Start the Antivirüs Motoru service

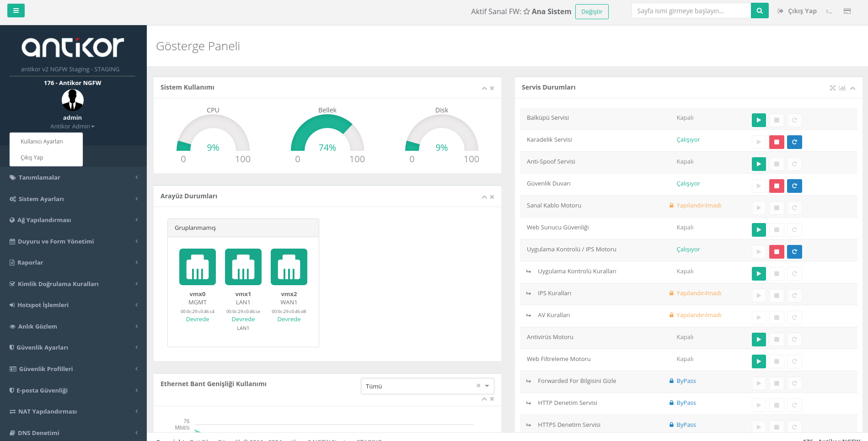759,340
